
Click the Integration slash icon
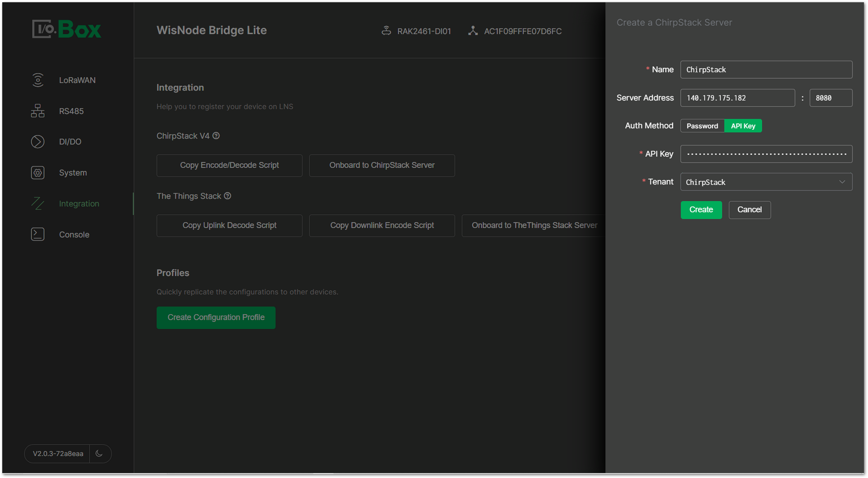(x=38, y=204)
